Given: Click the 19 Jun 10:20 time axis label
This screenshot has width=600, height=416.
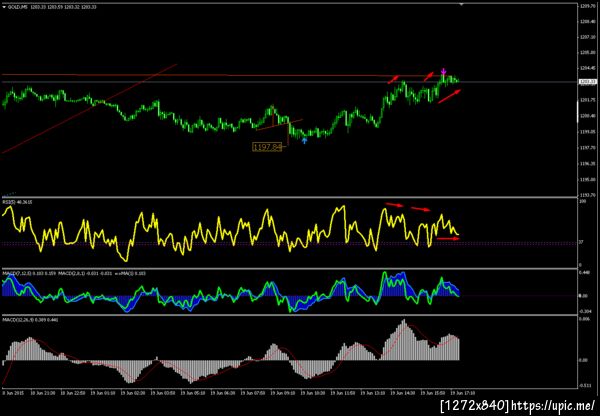Looking at the screenshot, I should (313, 393).
